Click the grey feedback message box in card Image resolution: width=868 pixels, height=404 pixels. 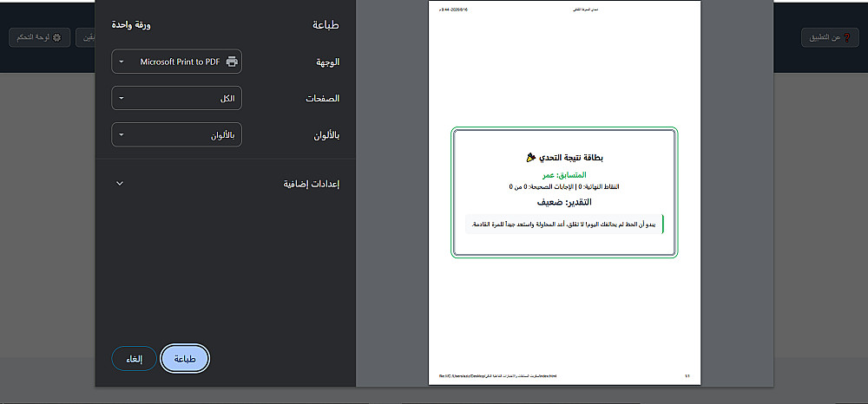pos(564,225)
